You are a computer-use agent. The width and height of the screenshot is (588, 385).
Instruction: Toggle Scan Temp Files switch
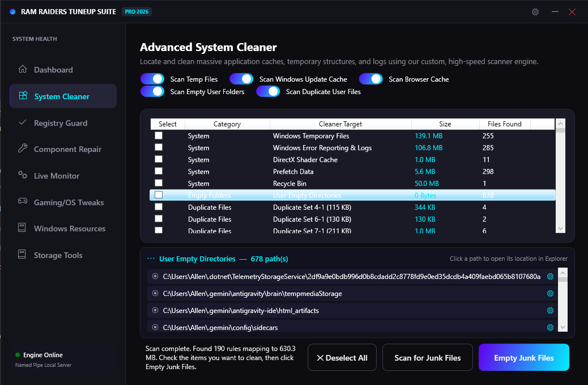click(x=152, y=79)
